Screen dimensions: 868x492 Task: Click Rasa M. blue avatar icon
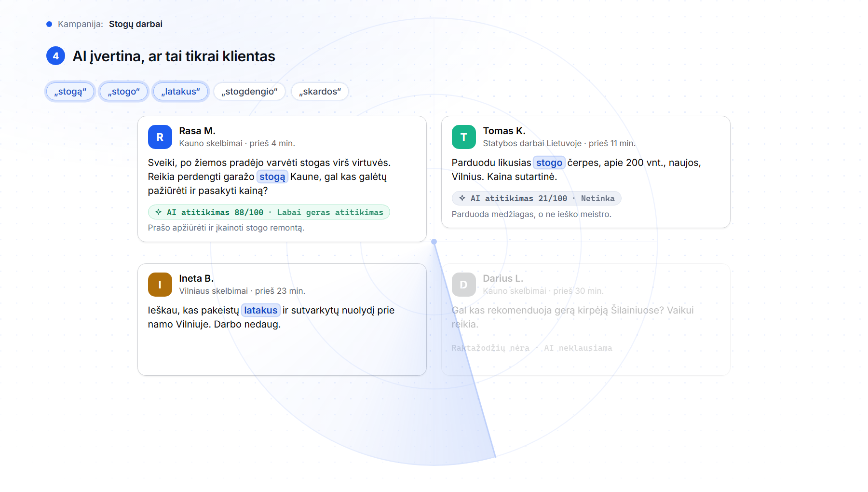[x=160, y=137]
